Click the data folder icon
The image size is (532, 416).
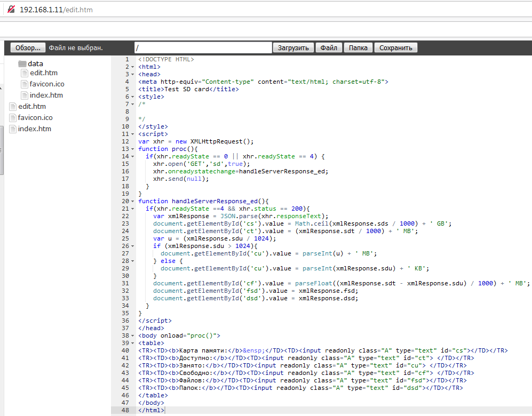pos(22,63)
